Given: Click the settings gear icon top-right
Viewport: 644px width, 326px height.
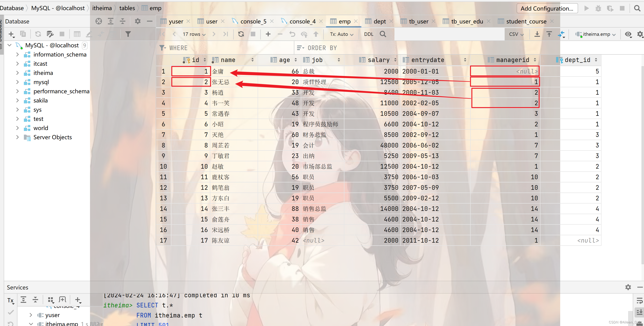Looking at the screenshot, I should (x=639, y=34).
